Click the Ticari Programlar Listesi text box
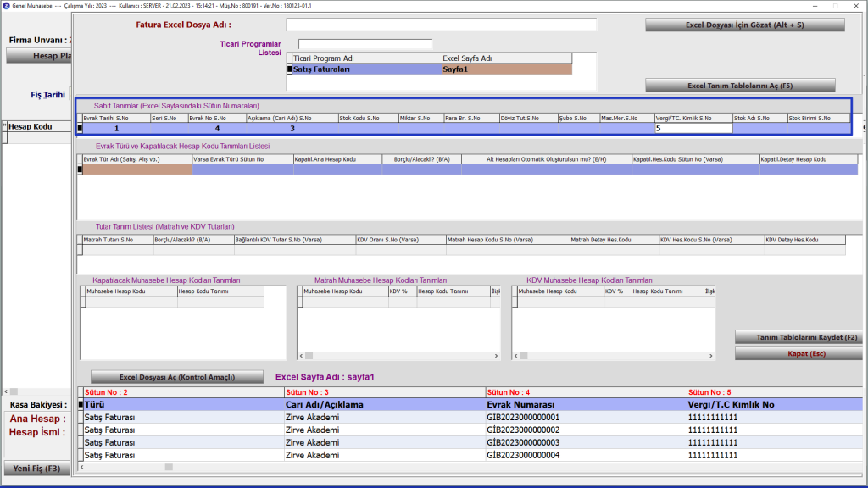This screenshot has width=868, height=488. 365,44
